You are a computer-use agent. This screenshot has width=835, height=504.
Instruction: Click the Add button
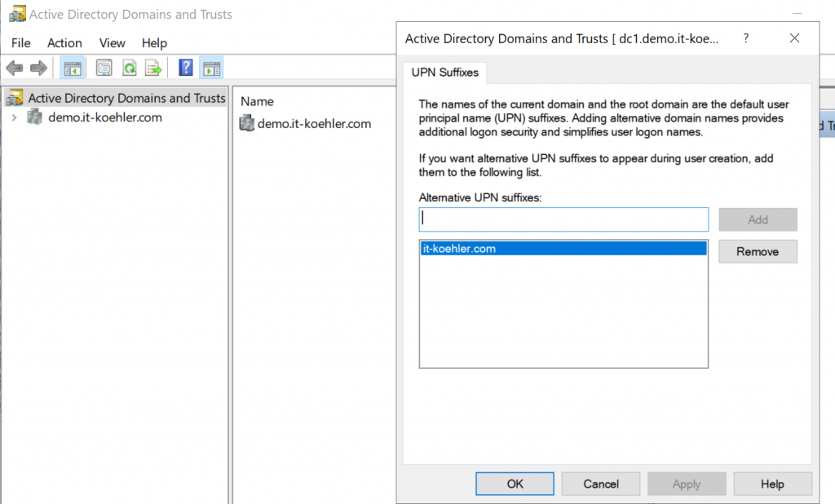click(x=758, y=219)
